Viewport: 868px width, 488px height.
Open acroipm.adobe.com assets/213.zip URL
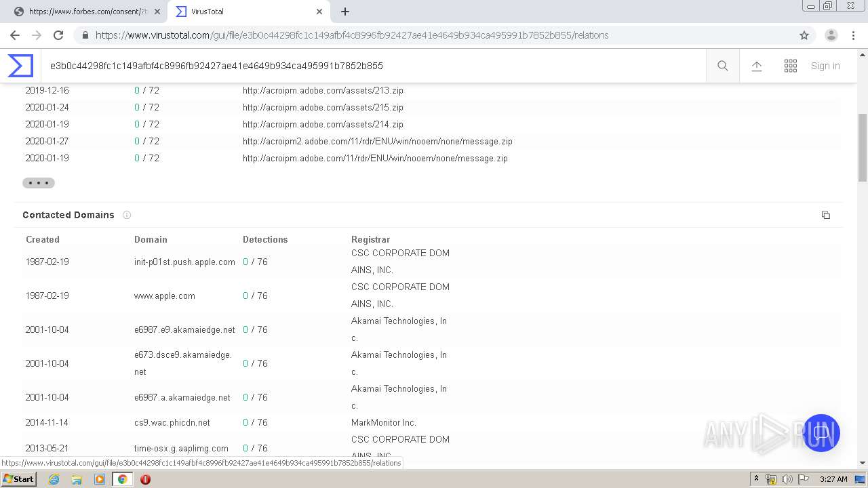point(323,90)
